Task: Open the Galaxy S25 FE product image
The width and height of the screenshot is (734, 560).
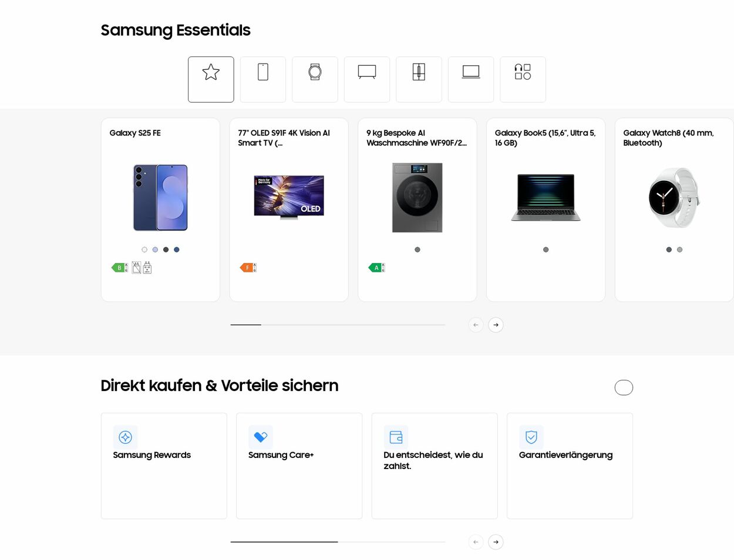Action: point(160,198)
